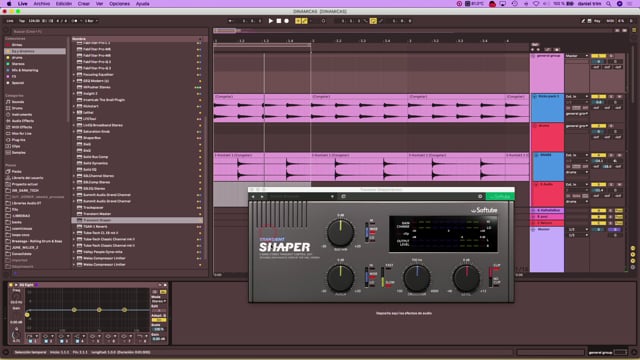Viewport: 640px width, 360px height.
Task: Go to previous plug-in preset arrow
Action: (x=253, y=196)
